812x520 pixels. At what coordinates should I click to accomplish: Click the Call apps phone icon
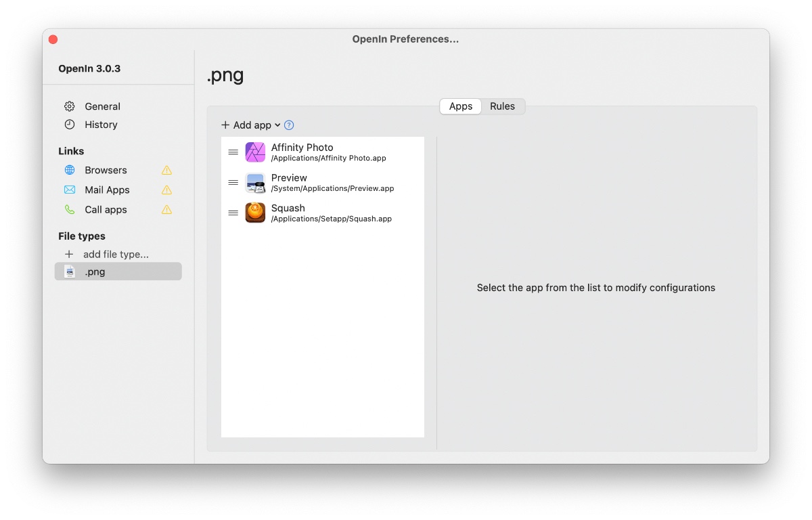pos(70,209)
